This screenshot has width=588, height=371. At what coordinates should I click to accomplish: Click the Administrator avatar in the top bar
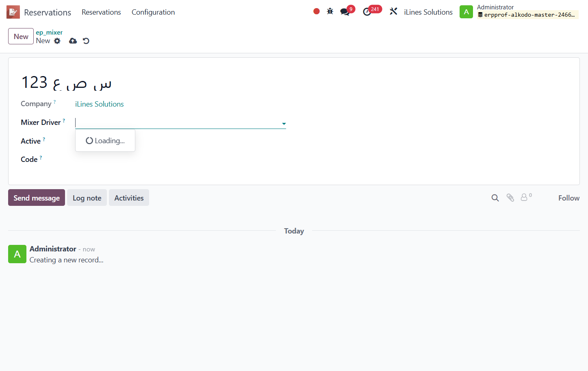click(466, 12)
